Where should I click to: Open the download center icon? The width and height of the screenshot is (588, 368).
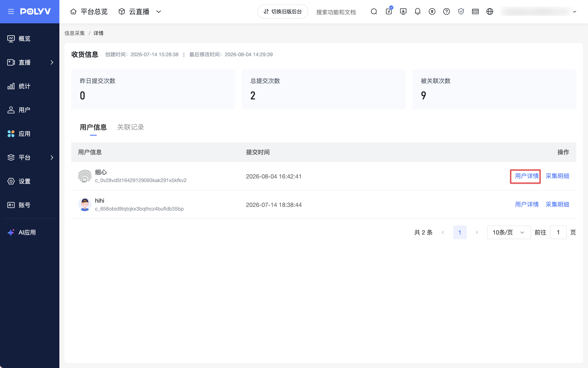[x=403, y=11]
